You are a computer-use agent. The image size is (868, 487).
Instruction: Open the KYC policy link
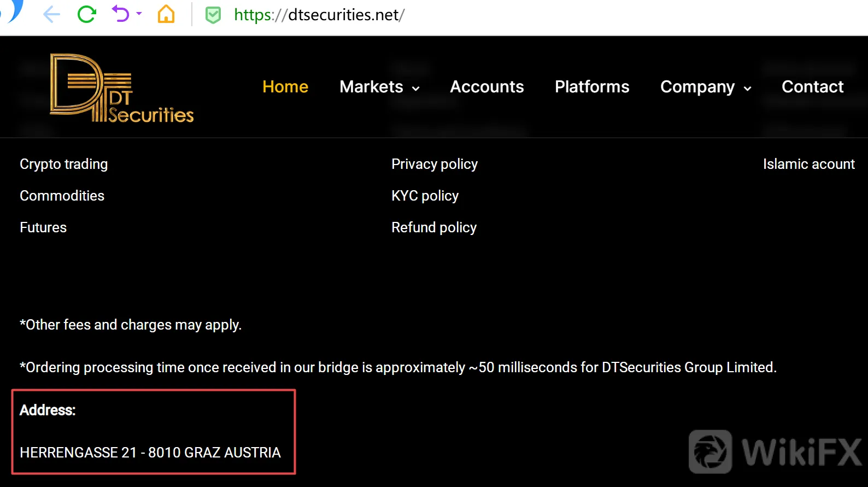point(425,196)
